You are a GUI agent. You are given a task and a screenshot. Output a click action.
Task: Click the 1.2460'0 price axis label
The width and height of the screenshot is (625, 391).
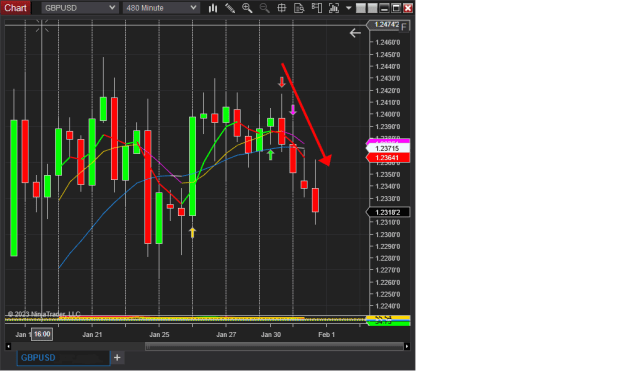tap(388, 42)
